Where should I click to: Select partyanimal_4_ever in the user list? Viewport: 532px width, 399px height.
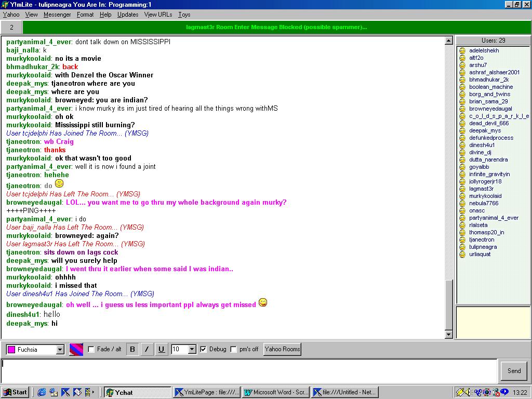494,218
